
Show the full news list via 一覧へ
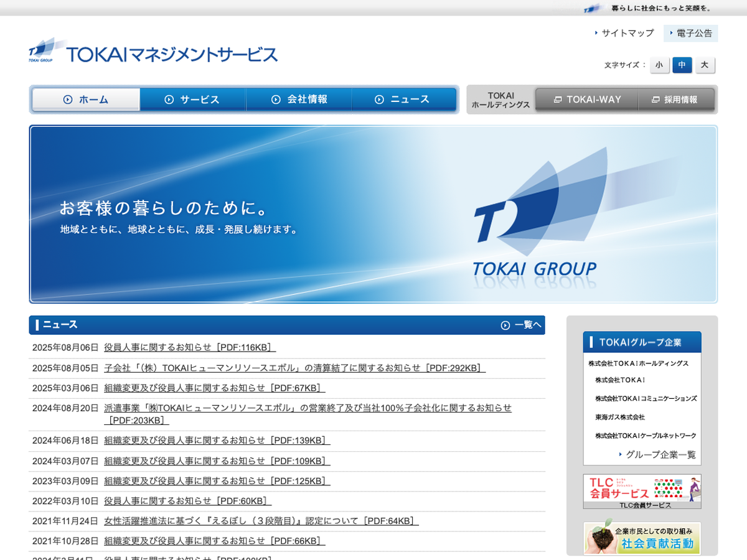point(522,325)
